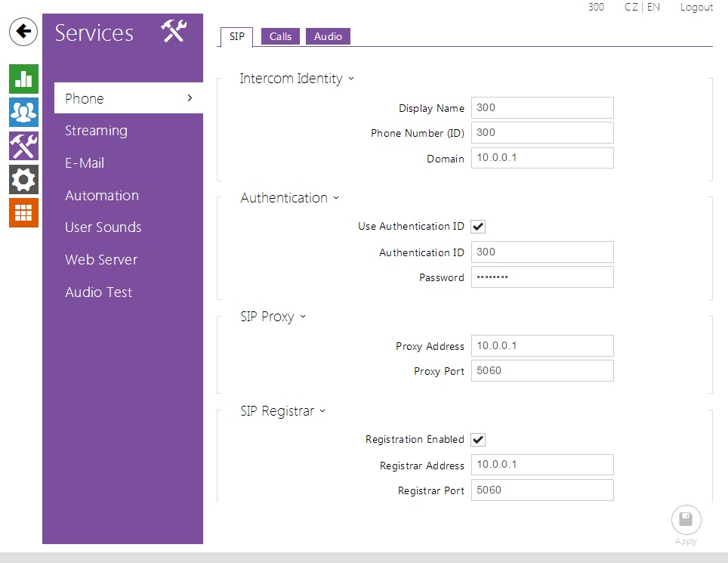Click the Apply save disk icon
Image resolution: width=728 pixels, height=563 pixels.
pyautogui.click(x=686, y=520)
